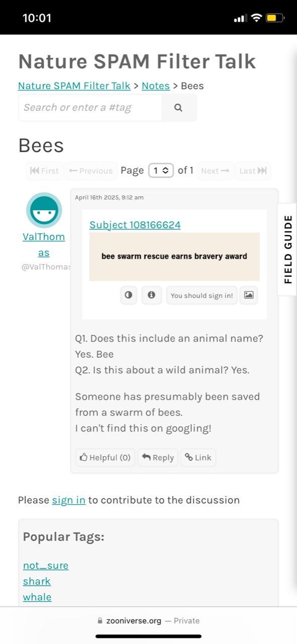Click the magnifying glass search icon
The height and width of the screenshot is (644, 297).
pyautogui.click(x=178, y=108)
